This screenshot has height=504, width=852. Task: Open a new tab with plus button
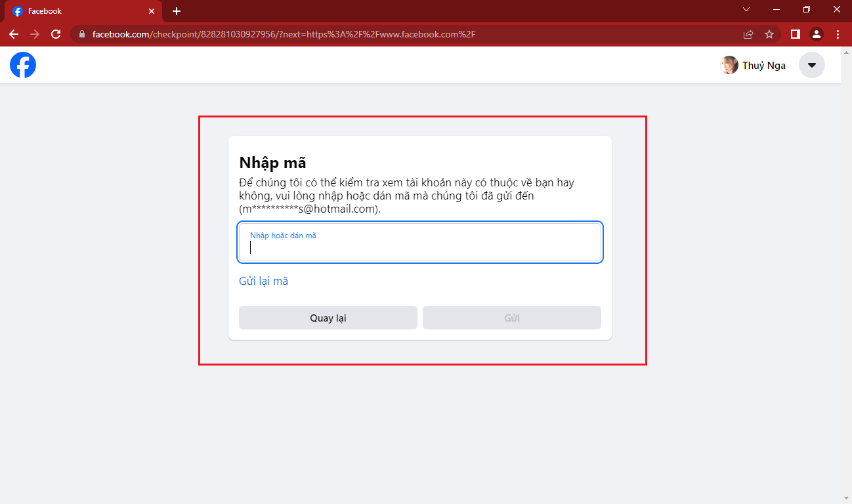tap(177, 11)
